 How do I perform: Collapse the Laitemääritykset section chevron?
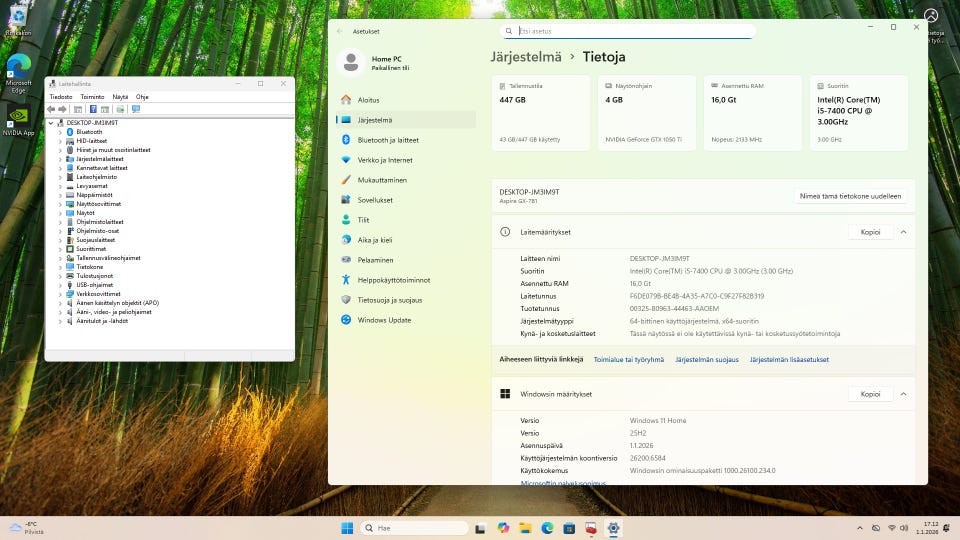coord(903,232)
